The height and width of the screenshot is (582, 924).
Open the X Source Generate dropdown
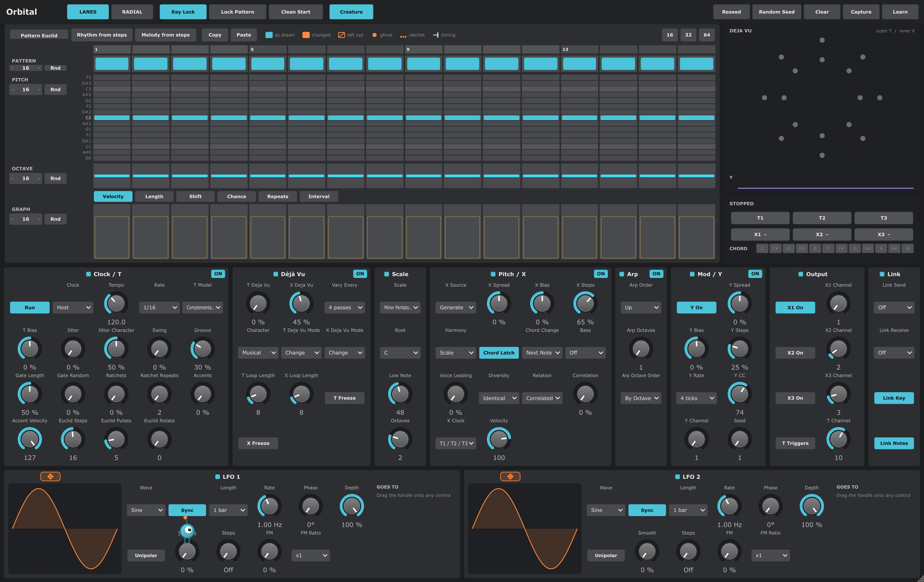click(x=456, y=307)
